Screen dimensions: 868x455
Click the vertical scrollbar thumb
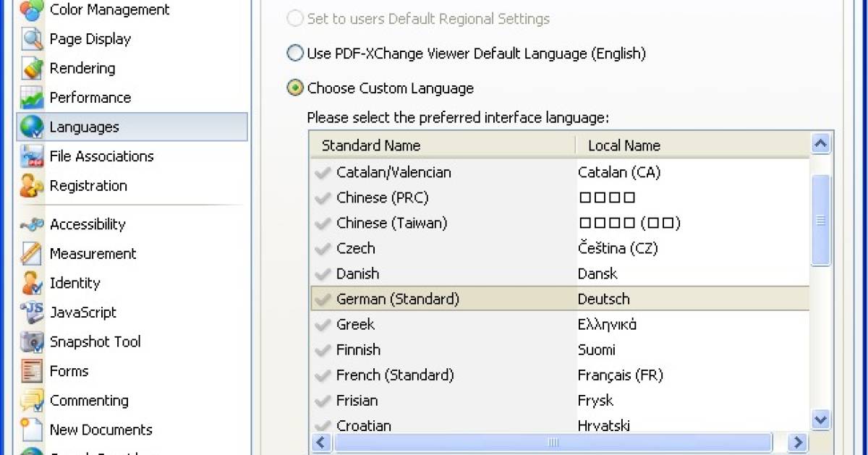pyautogui.click(x=821, y=221)
